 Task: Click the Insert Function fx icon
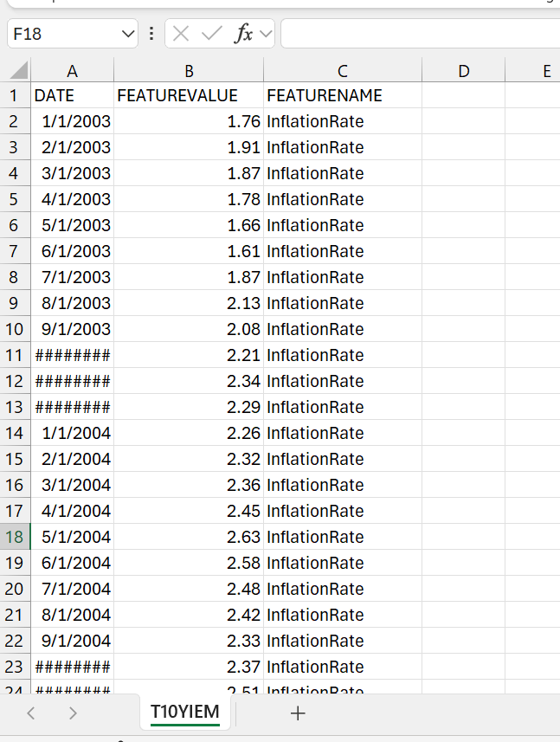click(243, 34)
